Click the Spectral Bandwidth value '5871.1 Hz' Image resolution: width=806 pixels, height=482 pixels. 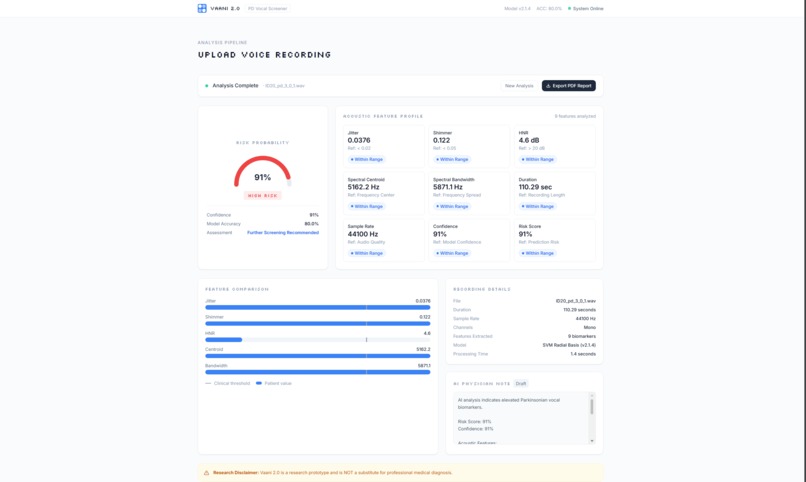[448, 187]
